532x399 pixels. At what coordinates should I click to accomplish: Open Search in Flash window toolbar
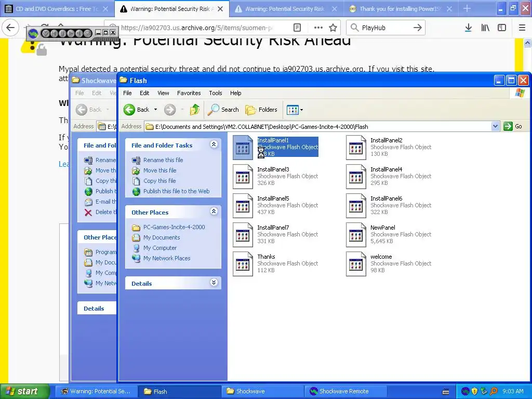click(223, 110)
